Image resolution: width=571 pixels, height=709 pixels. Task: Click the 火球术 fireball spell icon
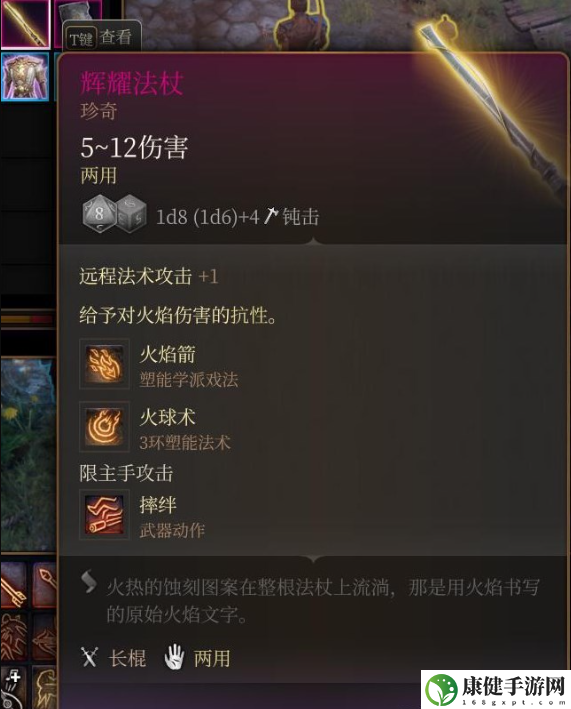click(x=104, y=426)
